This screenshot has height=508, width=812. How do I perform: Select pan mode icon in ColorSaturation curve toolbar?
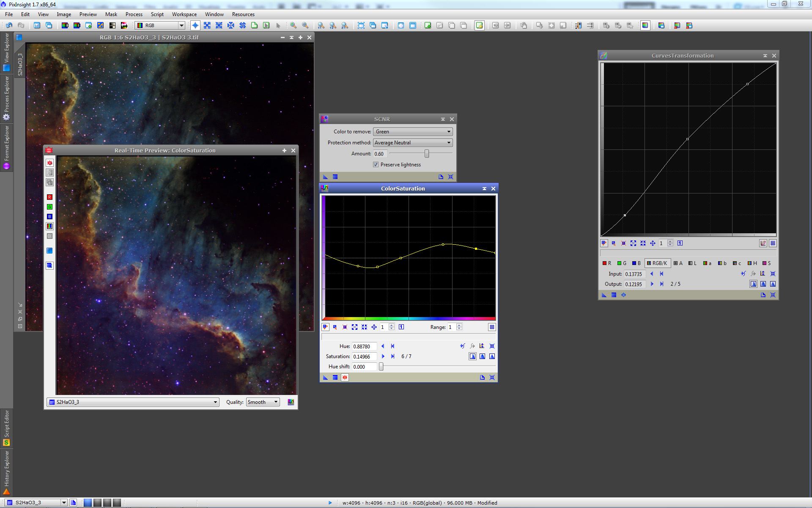pos(374,327)
